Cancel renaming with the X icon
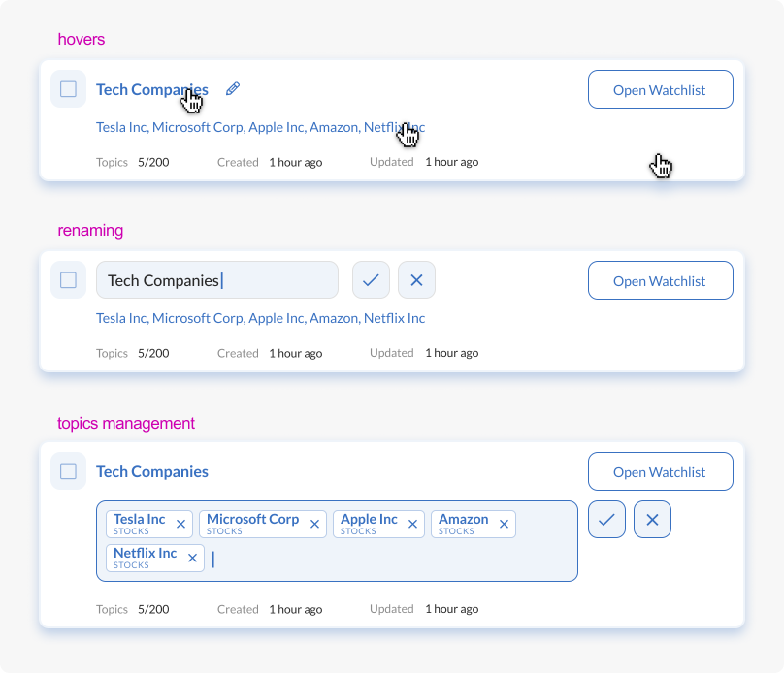This screenshot has height=673, width=784. [416, 280]
